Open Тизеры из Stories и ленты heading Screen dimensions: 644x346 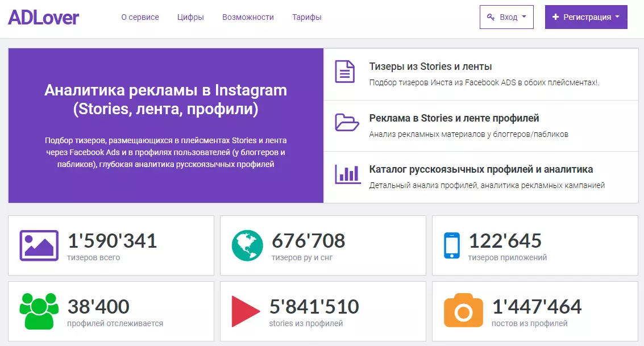[x=430, y=66]
